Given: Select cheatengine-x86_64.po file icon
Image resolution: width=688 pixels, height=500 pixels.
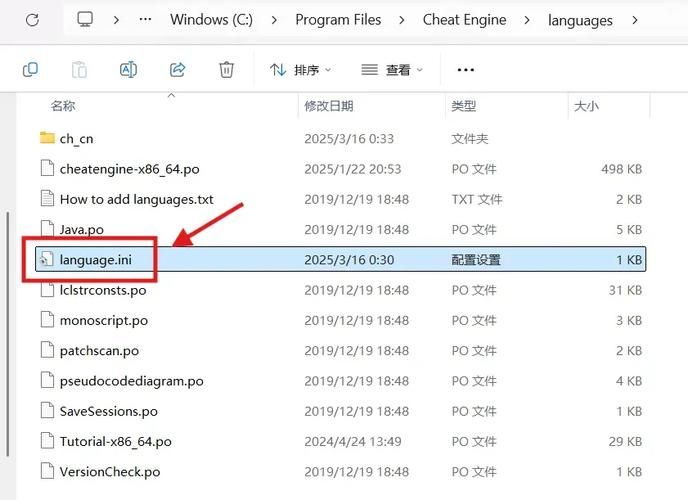Looking at the screenshot, I should tap(47, 168).
